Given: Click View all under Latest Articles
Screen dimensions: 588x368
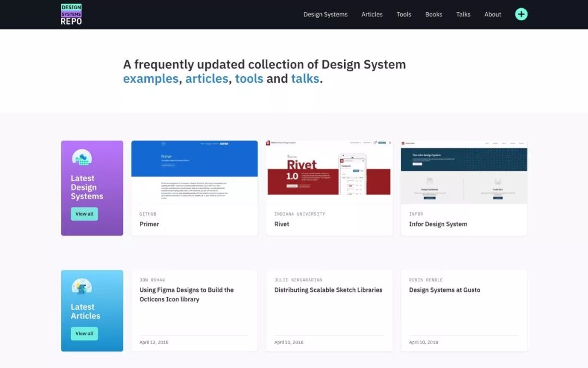Looking at the screenshot, I should [84, 334].
